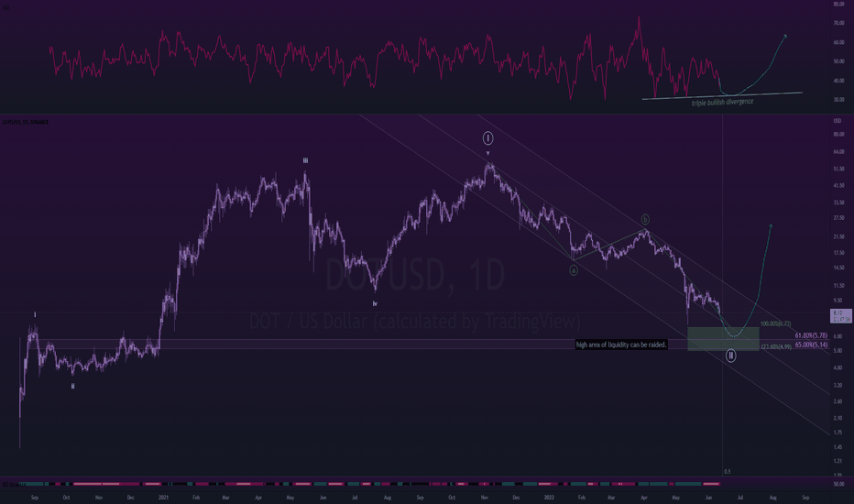The width and height of the screenshot is (854, 504).
Task: Select the 61.80%(5.78) Fibonacci level label
Action: pos(811,335)
